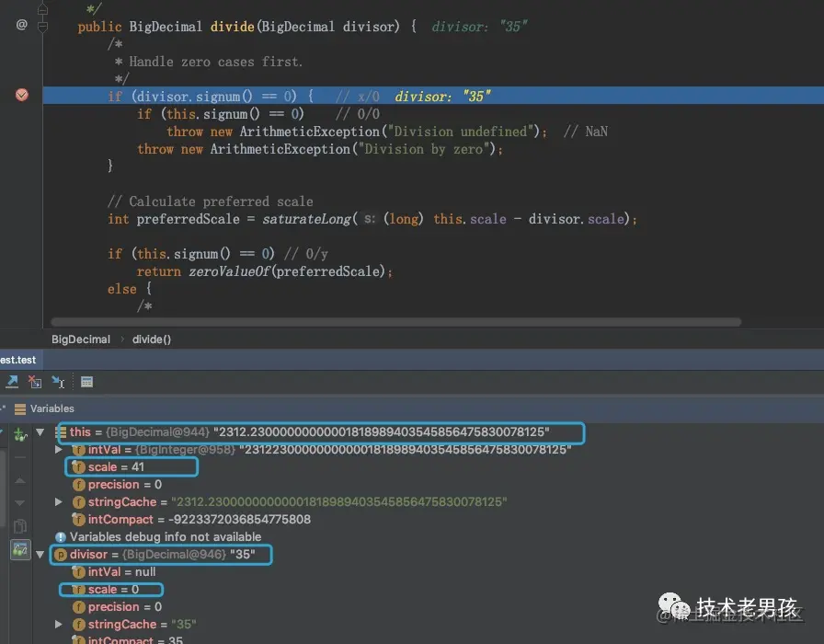The width and height of the screenshot is (824, 644).
Task: Click the field icon next to 'scale = 41'
Action: [x=79, y=467]
